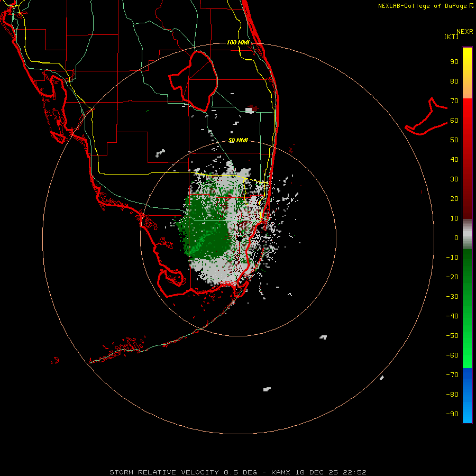Select the -30 value on the velocity scale

tap(452, 297)
